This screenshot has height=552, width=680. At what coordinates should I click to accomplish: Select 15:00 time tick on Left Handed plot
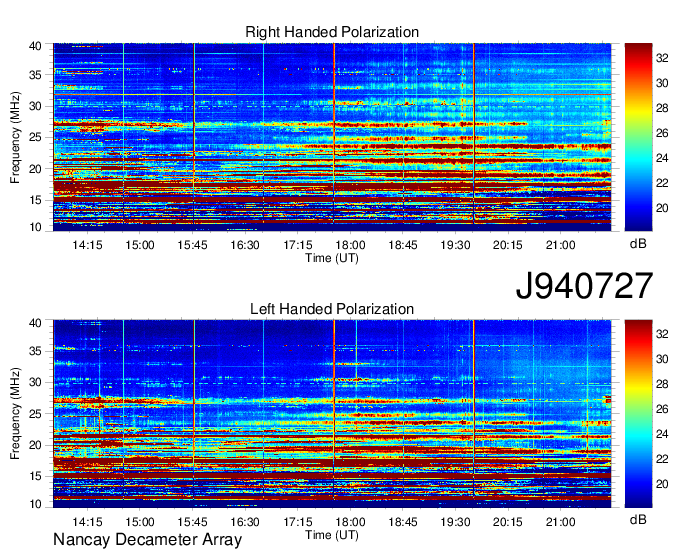click(140, 522)
